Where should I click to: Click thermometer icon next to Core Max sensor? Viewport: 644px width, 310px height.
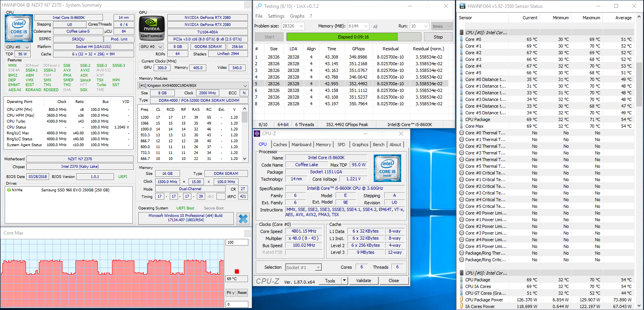coord(462,126)
